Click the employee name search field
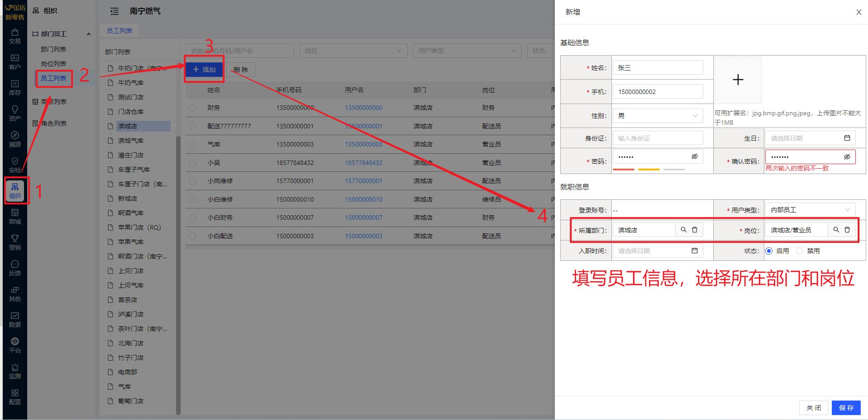This screenshot has width=868, height=420. [x=239, y=51]
